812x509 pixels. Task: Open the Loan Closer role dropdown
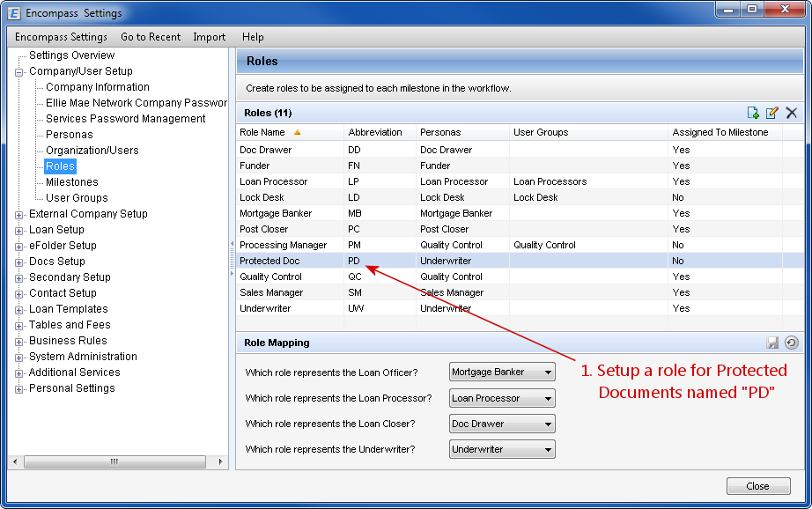(502, 424)
